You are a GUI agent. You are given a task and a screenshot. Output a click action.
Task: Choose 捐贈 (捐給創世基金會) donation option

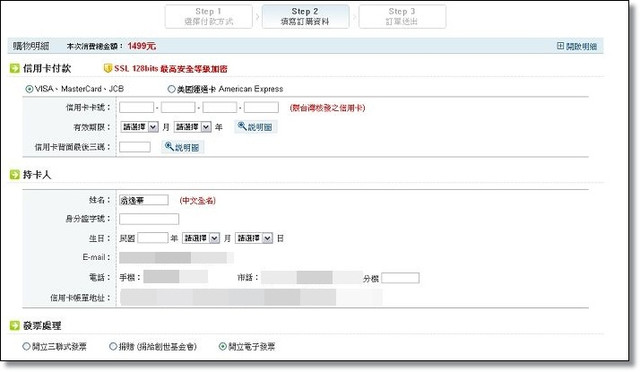click(113, 346)
